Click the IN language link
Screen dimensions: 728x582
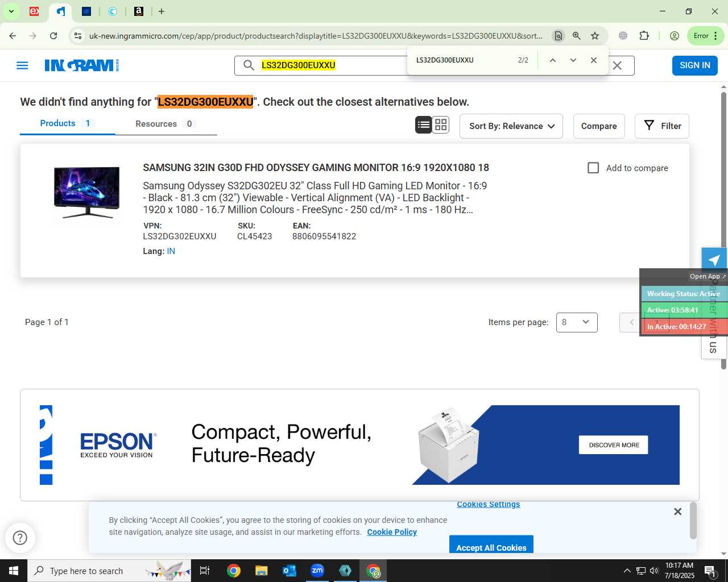pyautogui.click(x=171, y=251)
